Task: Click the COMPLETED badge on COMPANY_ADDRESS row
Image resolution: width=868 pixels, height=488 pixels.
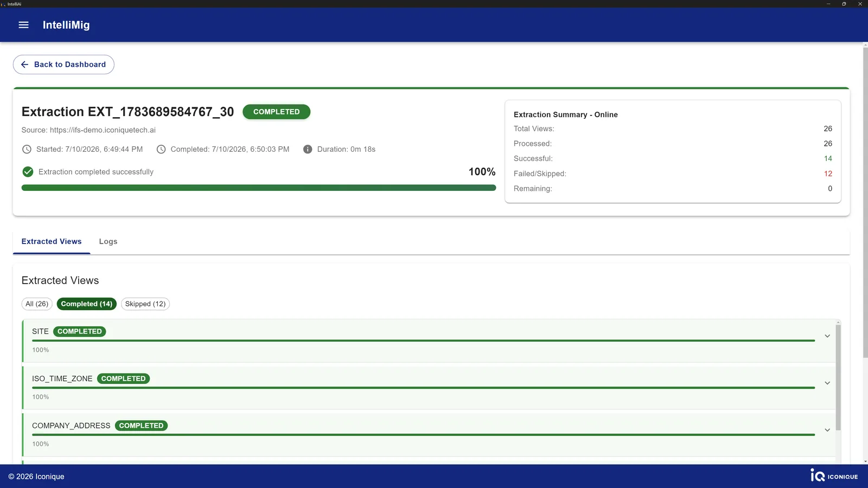Action: [141, 426]
